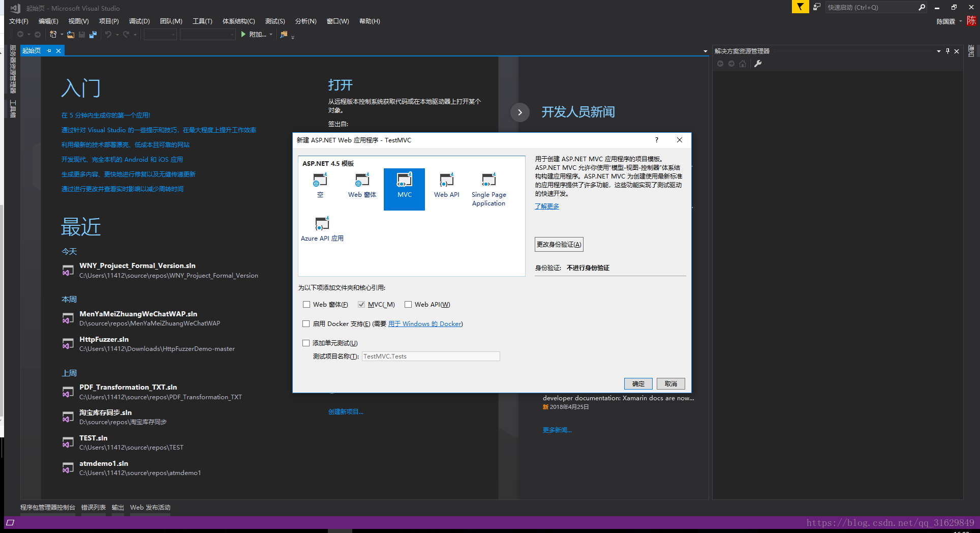Click the find in files toolbar icon
980x533 pixels.
tap(284, 35)
